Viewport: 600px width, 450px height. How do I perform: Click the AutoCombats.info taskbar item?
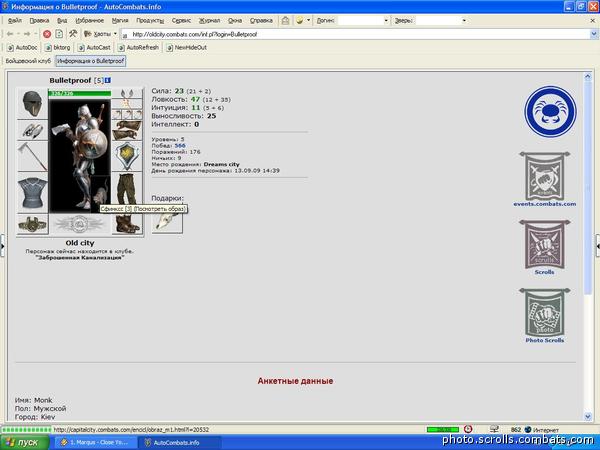[x=179, y=442]
